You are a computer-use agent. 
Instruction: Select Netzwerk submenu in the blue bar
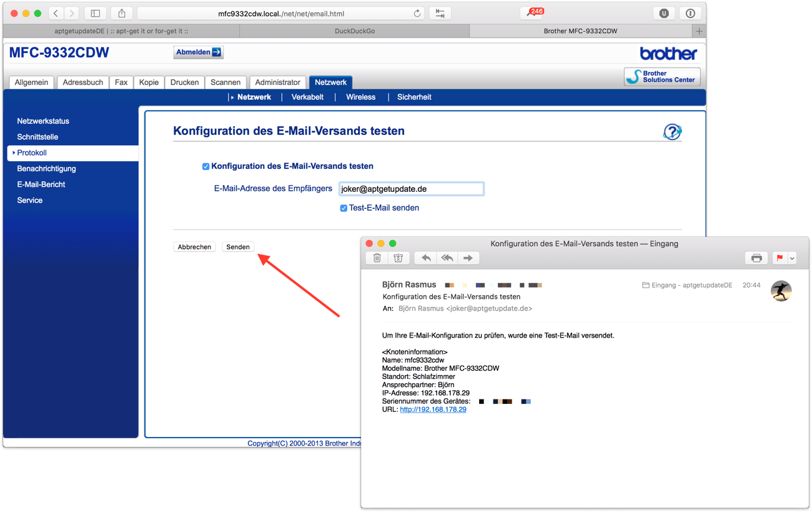(254, 98)
